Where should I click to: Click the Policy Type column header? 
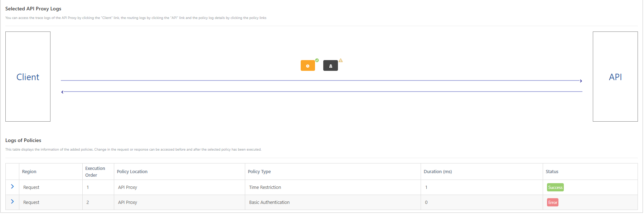click(259, 172)
